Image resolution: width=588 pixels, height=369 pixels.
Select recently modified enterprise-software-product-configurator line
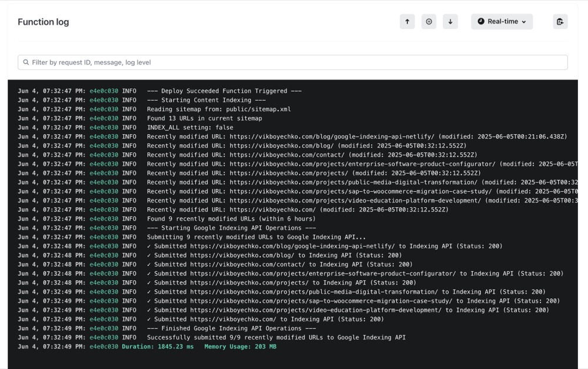[x=298, y=164]
